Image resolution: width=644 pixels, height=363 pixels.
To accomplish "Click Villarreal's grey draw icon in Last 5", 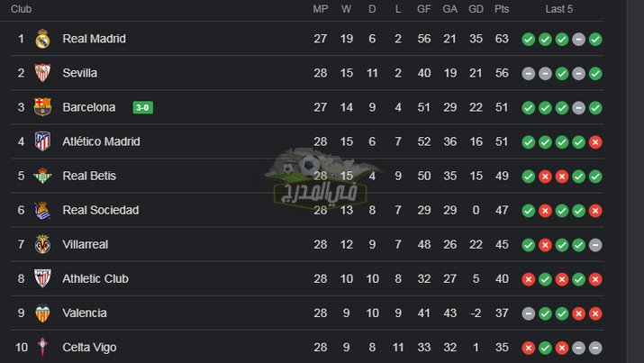I will click(x=595, y=245).
